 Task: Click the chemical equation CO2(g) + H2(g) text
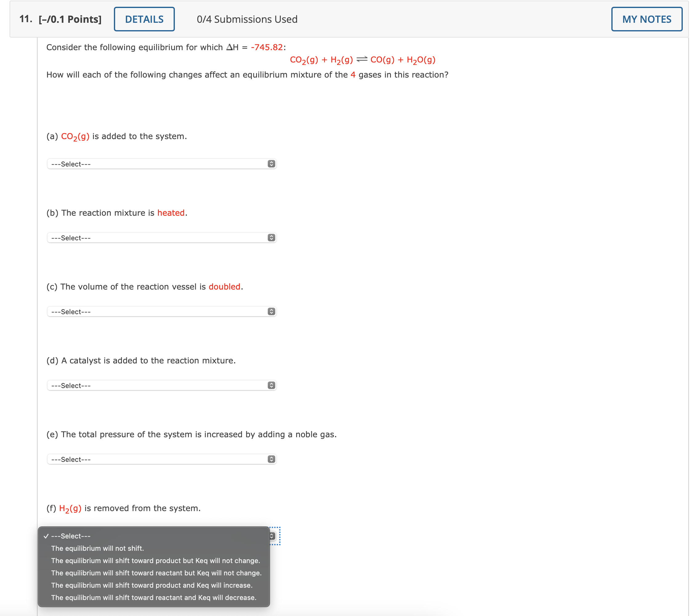pyautogui.click(x=363, y=60)
